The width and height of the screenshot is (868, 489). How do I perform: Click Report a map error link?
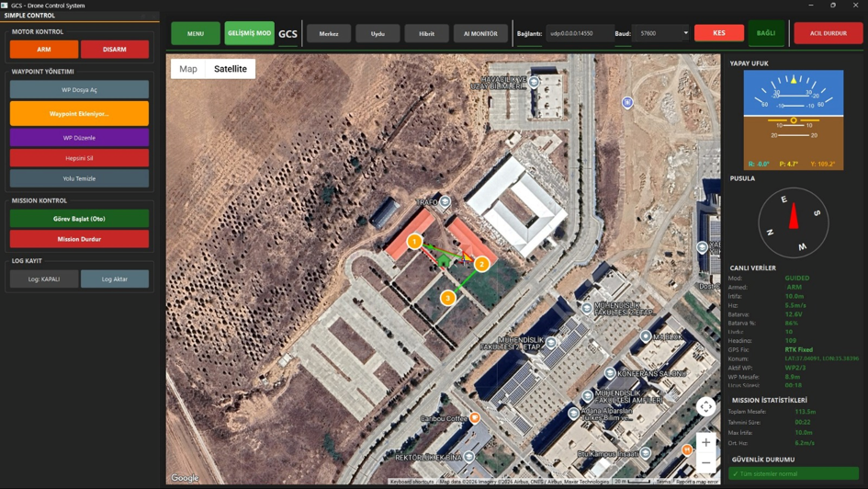click(x=697, y=482)
